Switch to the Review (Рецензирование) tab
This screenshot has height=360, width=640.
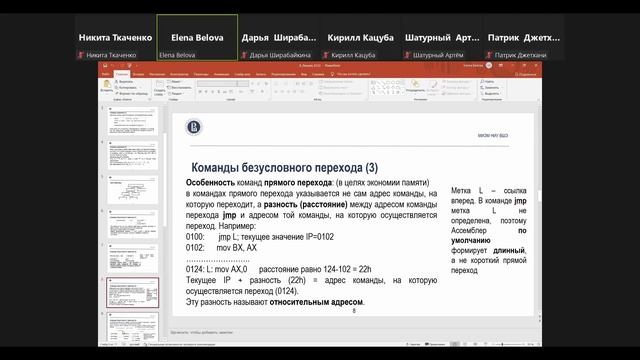pos(283,74)
